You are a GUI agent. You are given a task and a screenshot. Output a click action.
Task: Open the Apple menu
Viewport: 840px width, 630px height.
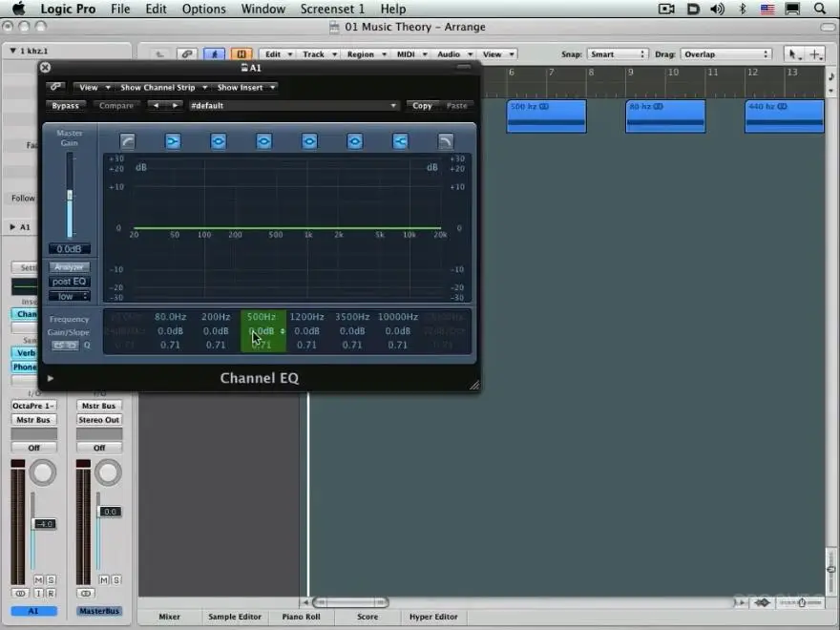[x=19, y=8]
